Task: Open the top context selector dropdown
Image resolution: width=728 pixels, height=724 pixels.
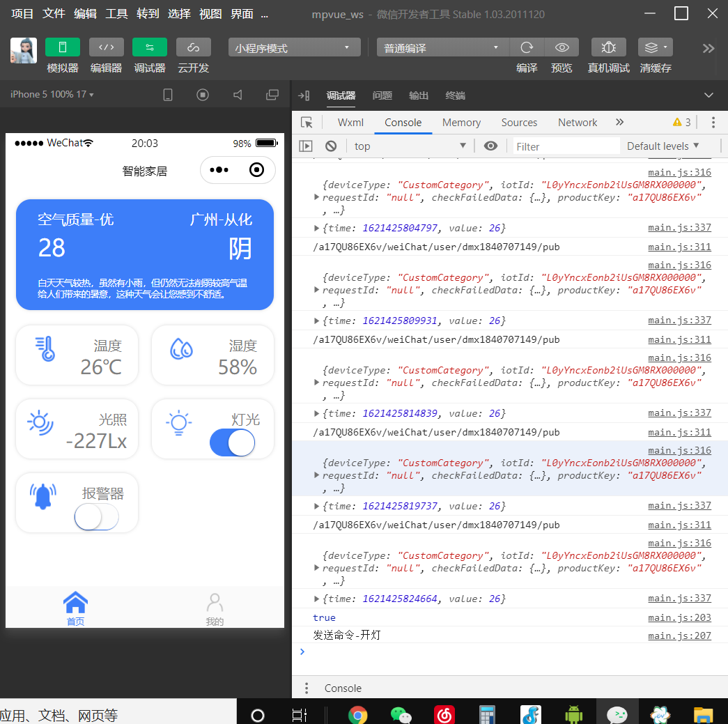Action: tap(410, 146)
